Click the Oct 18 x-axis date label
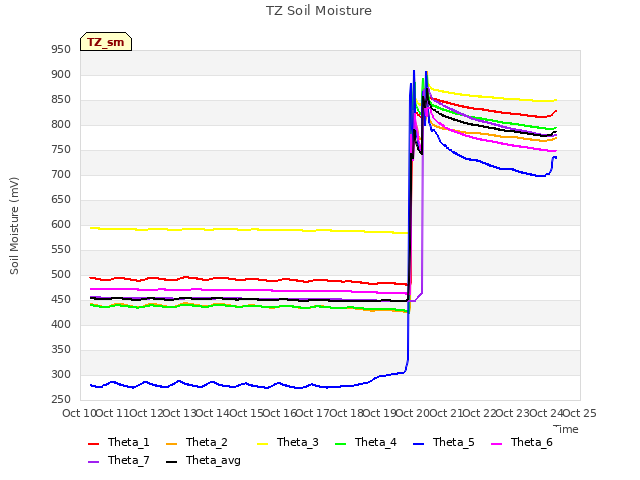The height and width of the screenshot is (480, 640). [346, 413]
